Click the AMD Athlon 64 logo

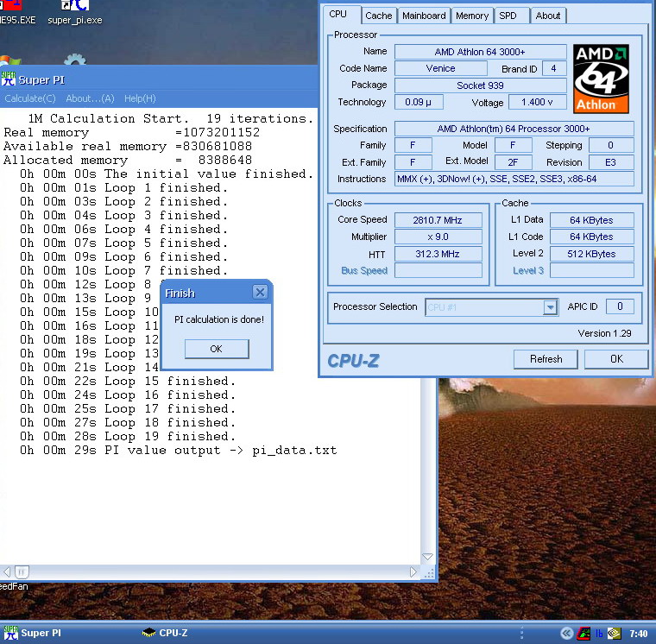[x=601, y=79]
